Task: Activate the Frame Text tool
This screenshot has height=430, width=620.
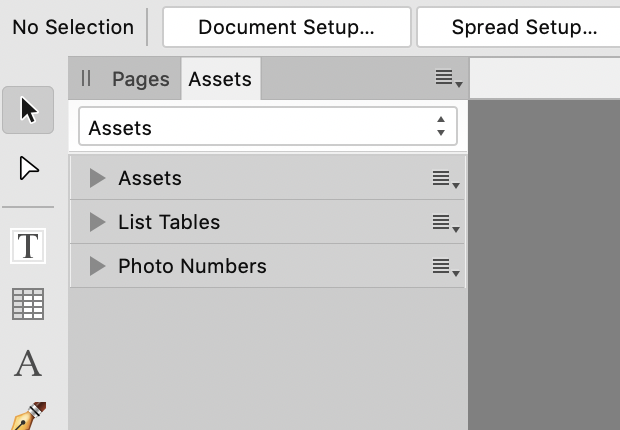Action: point(28,246)
